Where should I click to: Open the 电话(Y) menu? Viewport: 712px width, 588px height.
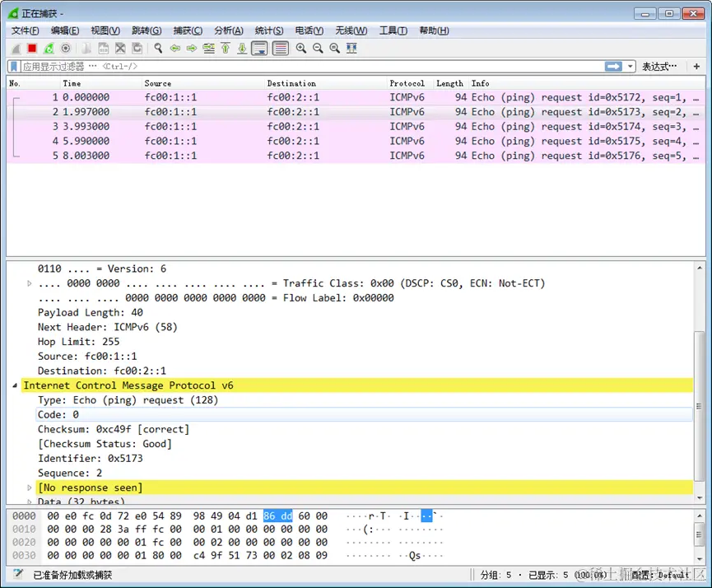(309, 30)
